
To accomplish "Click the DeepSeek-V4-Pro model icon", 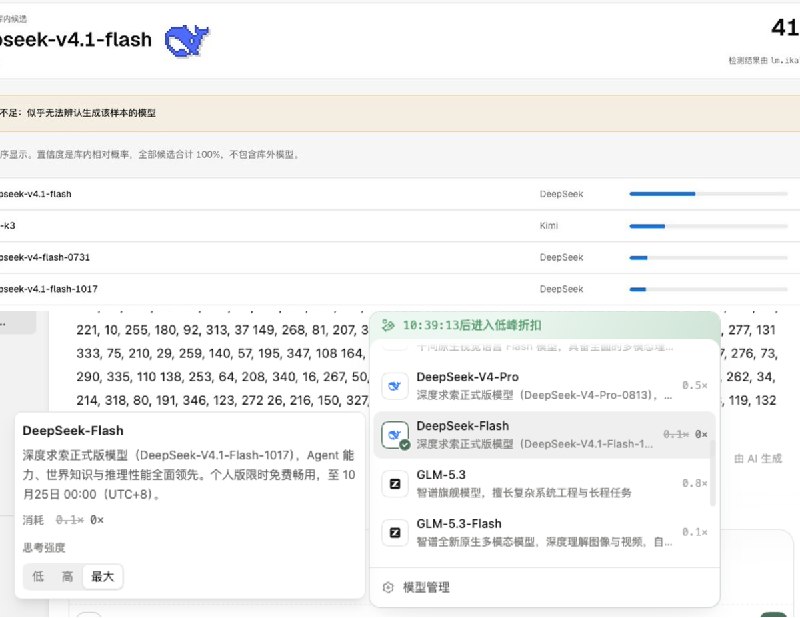I will pos(395,386).
